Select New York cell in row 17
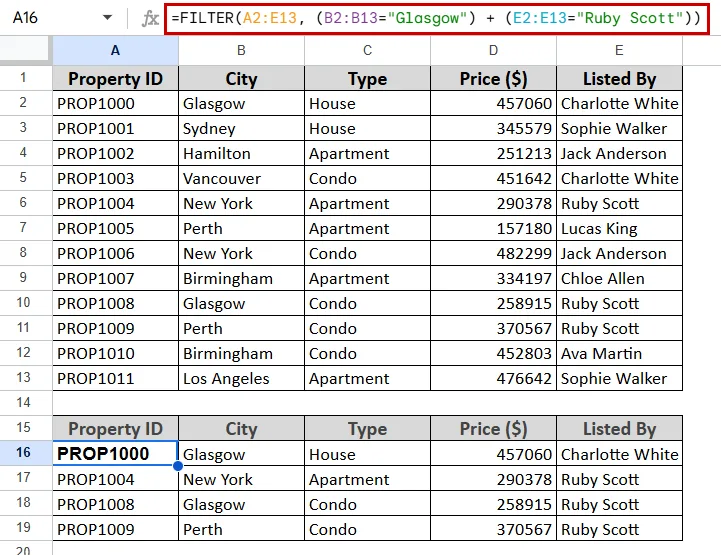 click(241, 479)
